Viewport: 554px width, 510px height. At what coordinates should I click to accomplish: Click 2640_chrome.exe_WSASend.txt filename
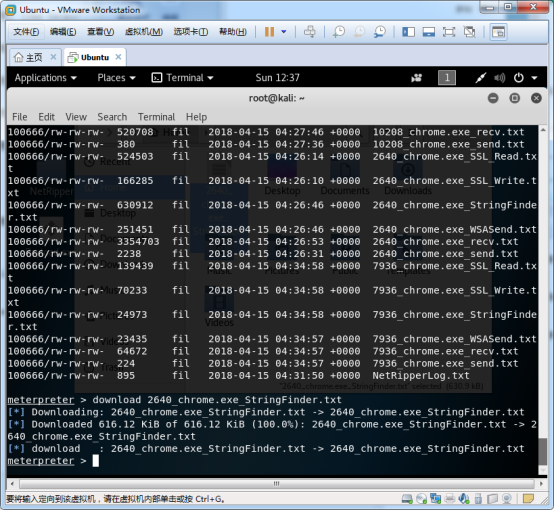(x=454, y=229)
